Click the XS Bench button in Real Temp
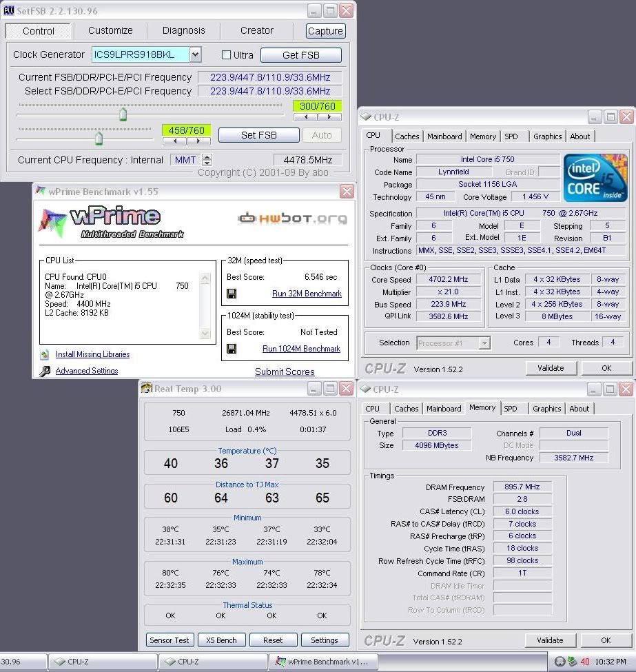The image size is (636, 672). (x=221, y=640)
